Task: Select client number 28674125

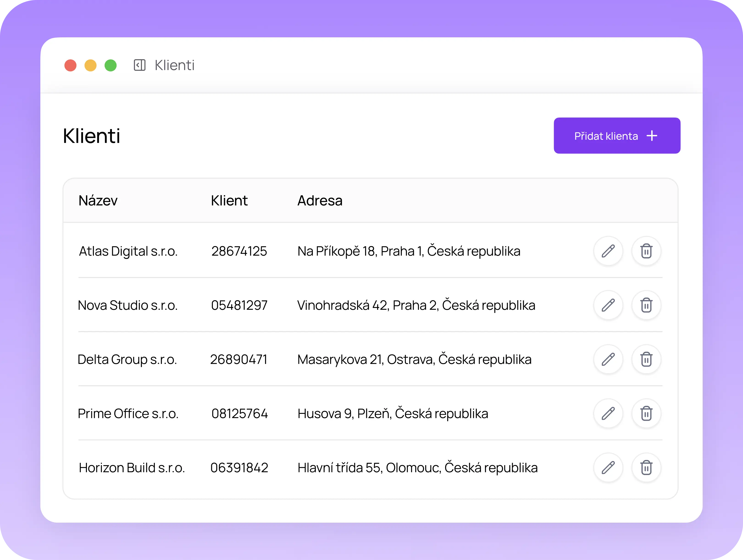Action: coord(239,251)
